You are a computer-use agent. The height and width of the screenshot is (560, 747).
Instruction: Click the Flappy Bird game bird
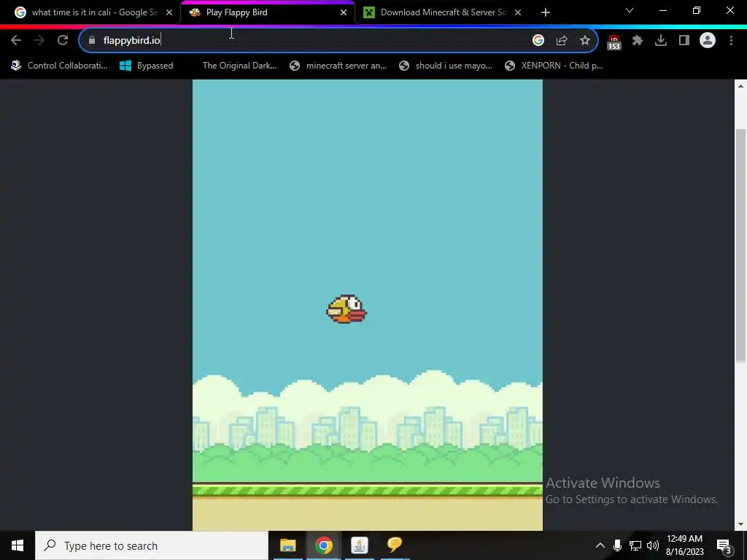tap(347, 309)
